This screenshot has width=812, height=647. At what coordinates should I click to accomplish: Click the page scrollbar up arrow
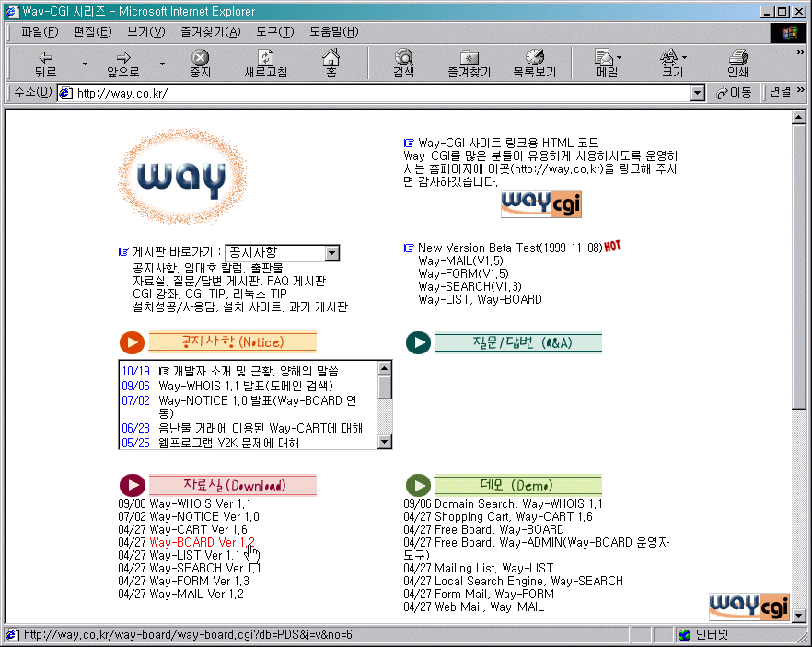tap(799, 118)
